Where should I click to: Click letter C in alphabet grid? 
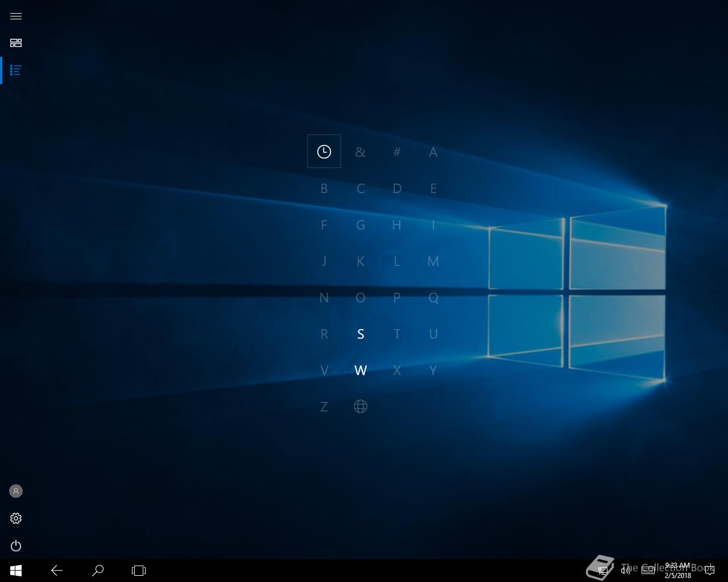[361, 189]
